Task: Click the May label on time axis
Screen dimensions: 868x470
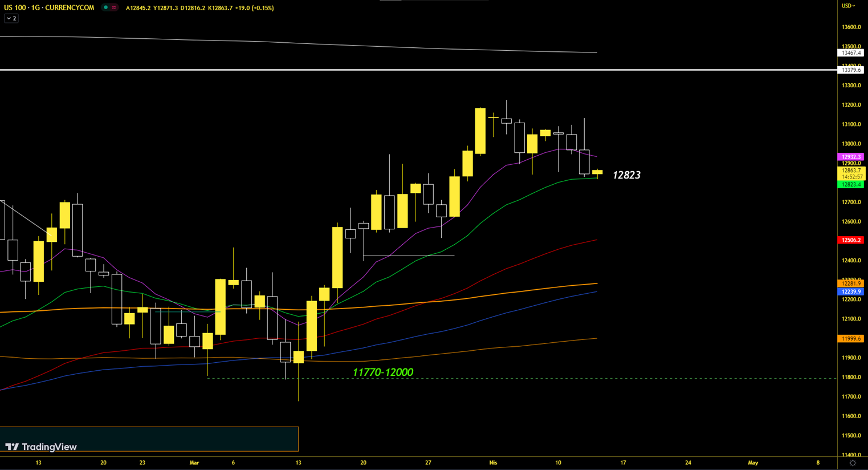Action: coord(753,463)
